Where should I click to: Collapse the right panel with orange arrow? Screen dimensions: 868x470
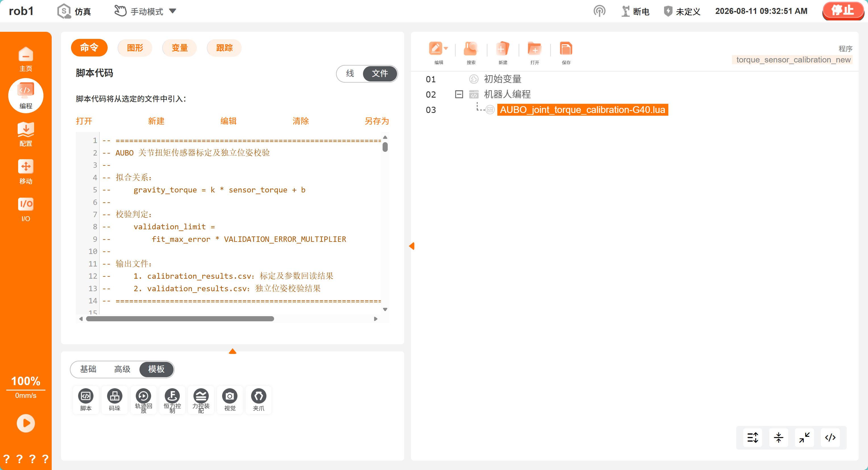click(412, 246)
